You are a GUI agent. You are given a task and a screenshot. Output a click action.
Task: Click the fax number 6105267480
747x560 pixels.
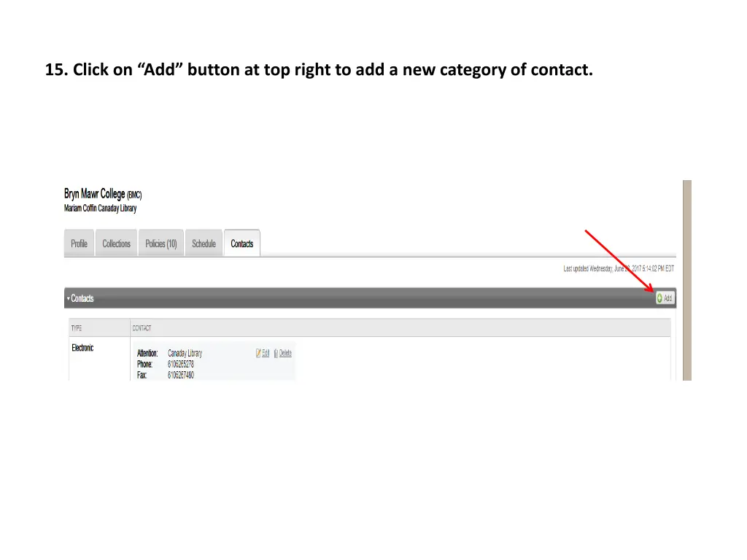point(181,376)
